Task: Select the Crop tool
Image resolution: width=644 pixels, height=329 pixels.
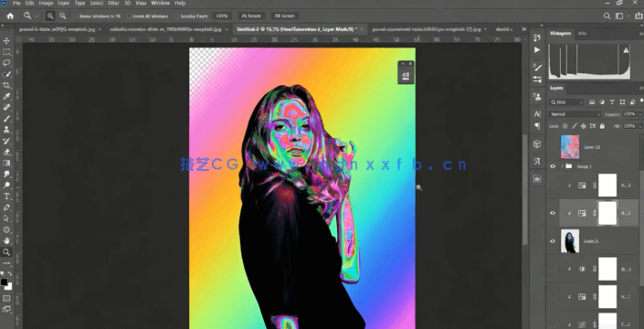Action: pyautogui.click(x=6, y=85)
